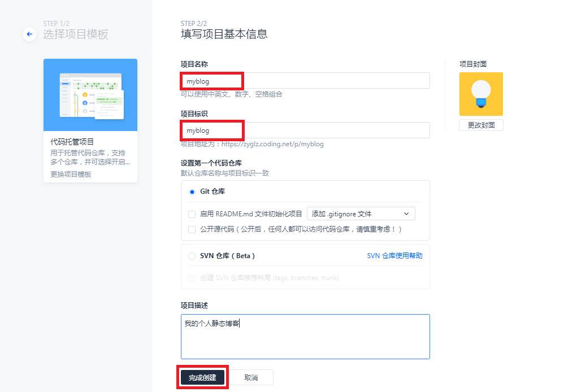Check the 公开源代码 checkbox
577x392 pixels.
[x=192, y=229]
